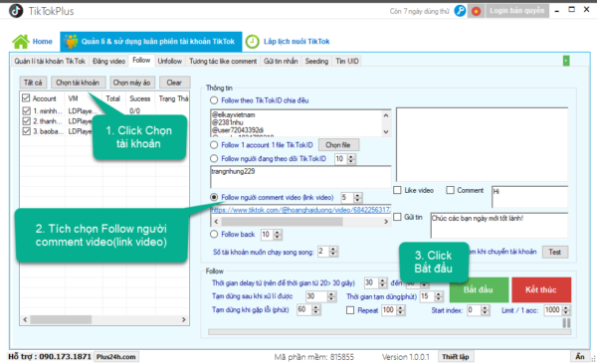Click the green indicator at tab bar right
Viewport: 597px width, 364px height.
coord(566,61)
